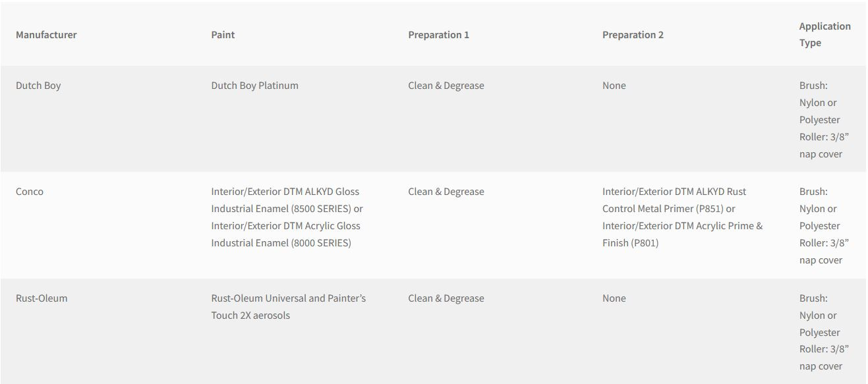Click Clean & Degrease in Rust-Oleum row
This screenshot has width=868, height=384.
point(446,298)
